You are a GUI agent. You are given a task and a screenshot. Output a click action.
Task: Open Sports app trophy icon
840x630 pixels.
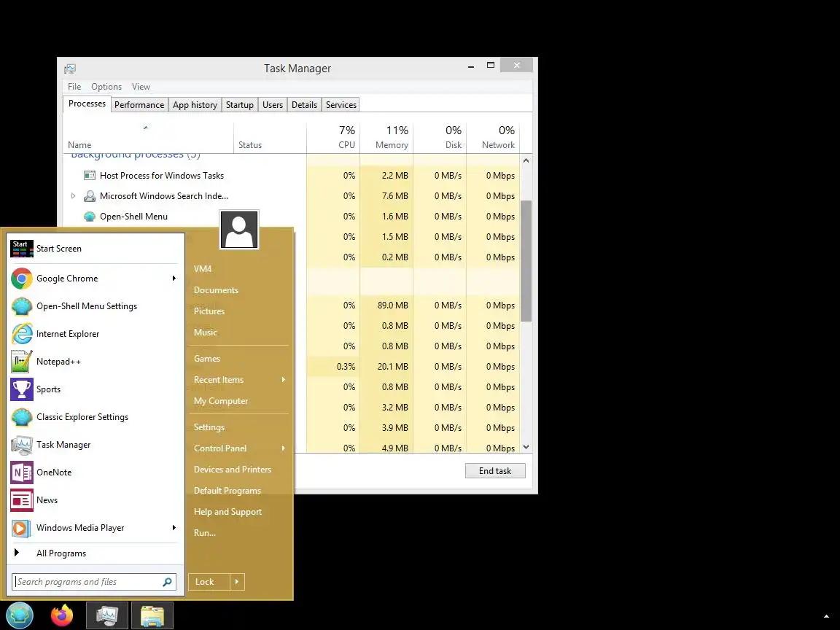(x=22, y=389)
